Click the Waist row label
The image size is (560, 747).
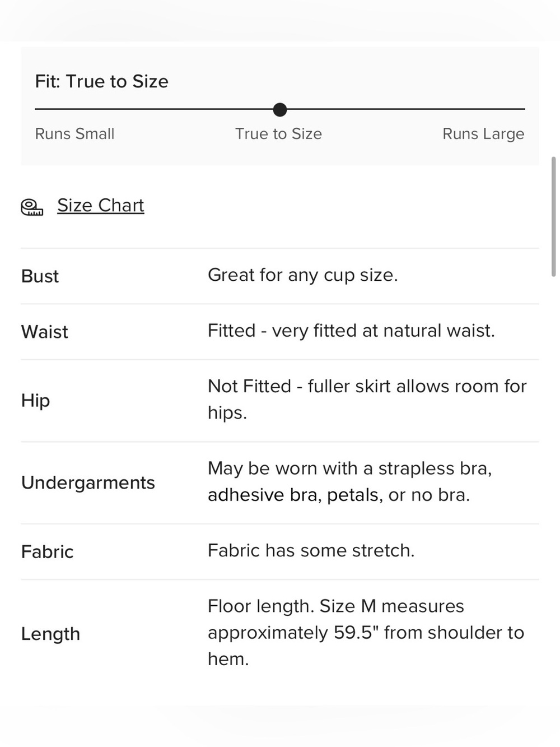pos(44,332)
